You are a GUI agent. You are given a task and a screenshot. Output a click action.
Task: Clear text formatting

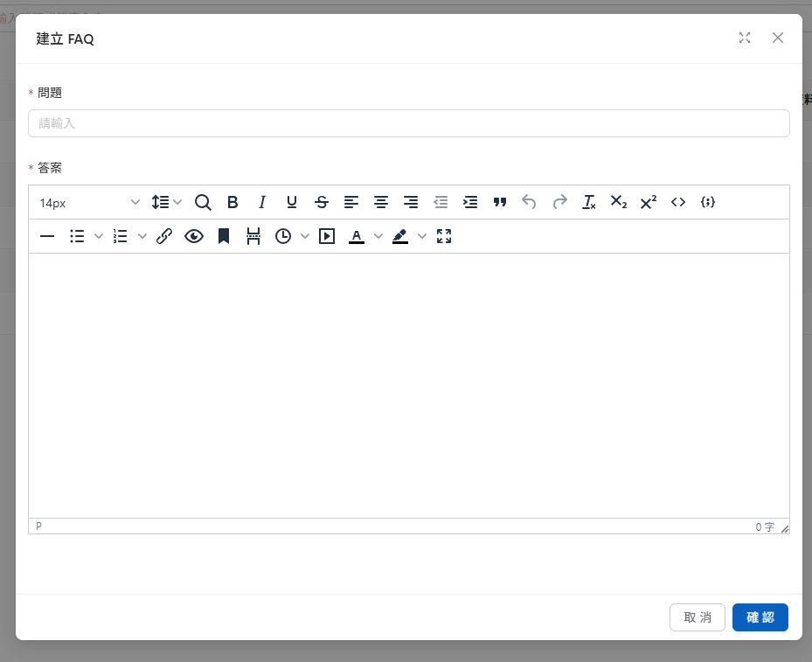click(x=589, y=202)
